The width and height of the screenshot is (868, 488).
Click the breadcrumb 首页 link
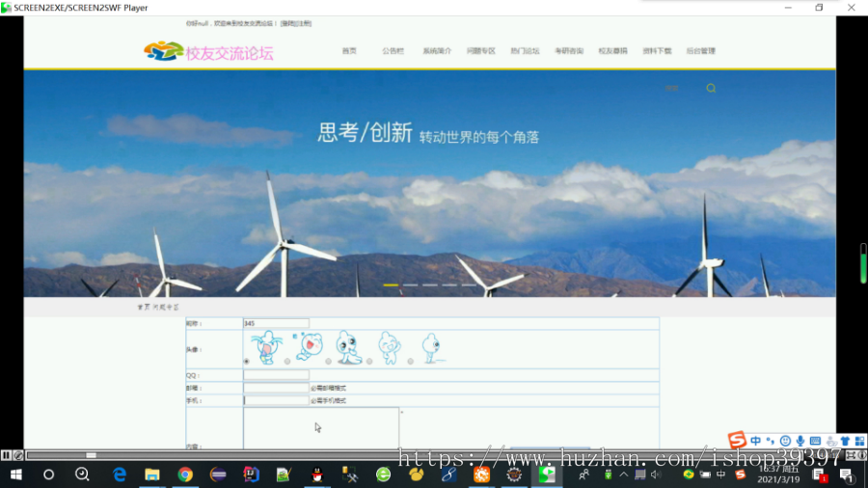pyautogui.click(x=144, y=307)
